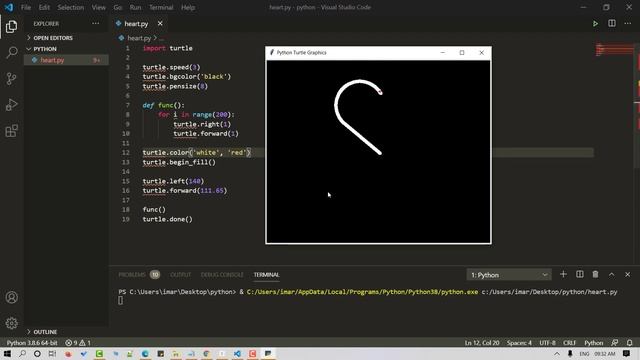Click Spaces: 4 indentation setting
Screen dimensions: 640x360
click(x=519, y=342)
